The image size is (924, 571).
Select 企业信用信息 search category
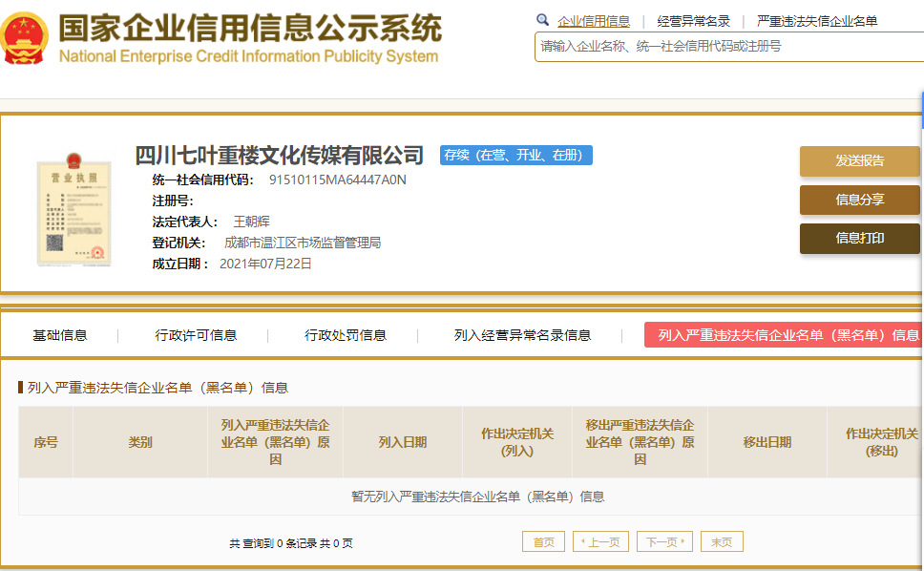[594, 22]
